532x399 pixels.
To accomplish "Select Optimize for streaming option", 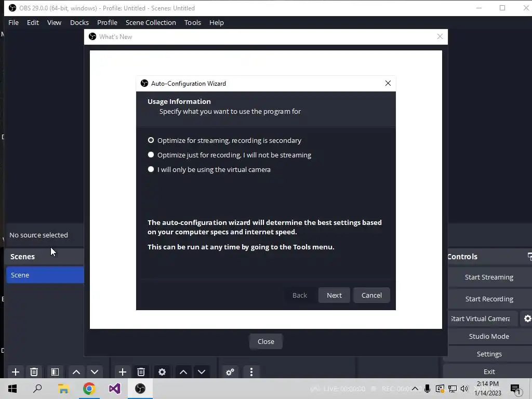I will (224, 140).
